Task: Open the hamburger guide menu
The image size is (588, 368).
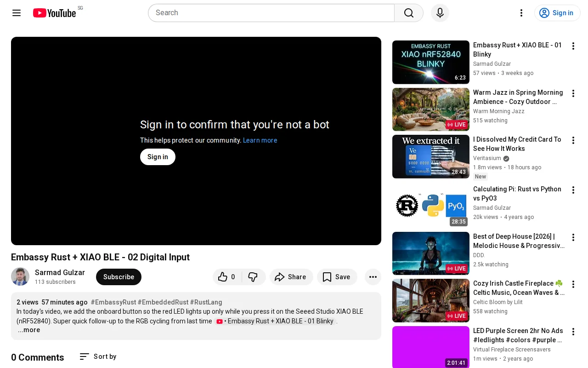Action: click(17, 13)
